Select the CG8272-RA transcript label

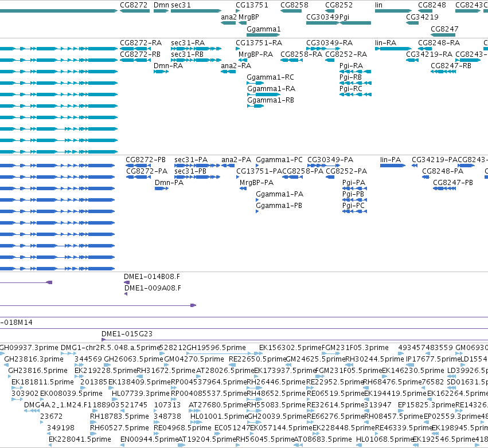click(140, 43)
